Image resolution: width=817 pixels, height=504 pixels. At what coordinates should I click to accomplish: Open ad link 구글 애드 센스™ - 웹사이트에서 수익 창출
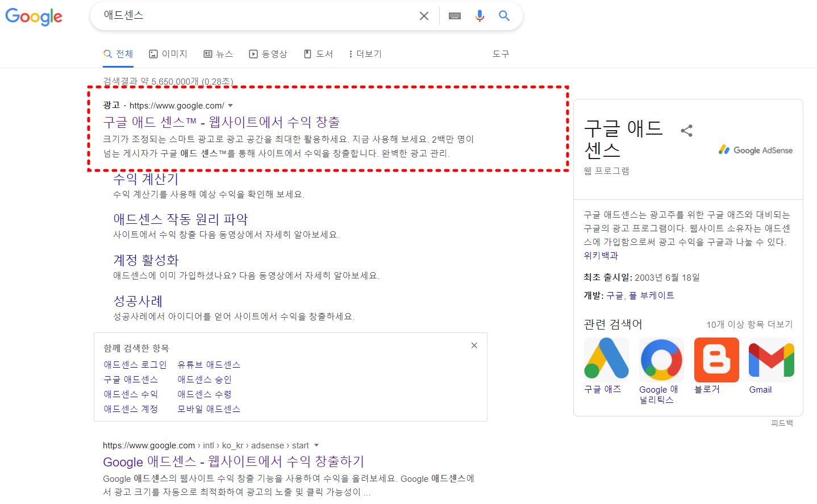coord(222,122)
